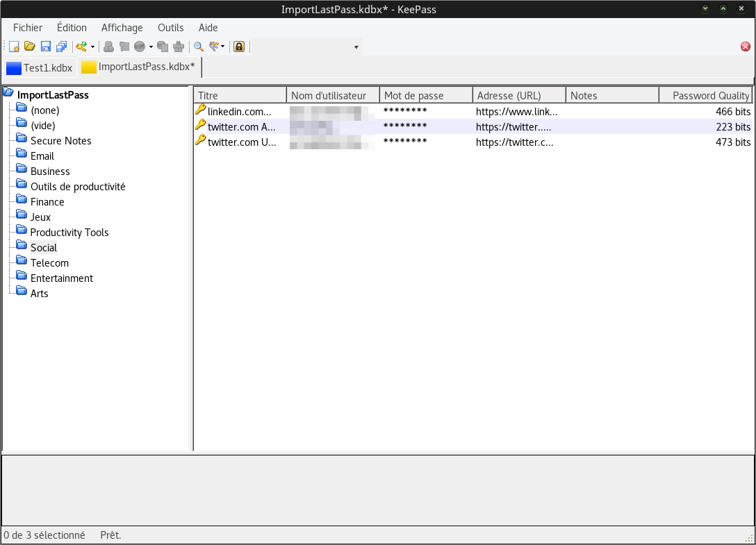
Task: Click the 473 bits quality value
Action: coord(733,142)
